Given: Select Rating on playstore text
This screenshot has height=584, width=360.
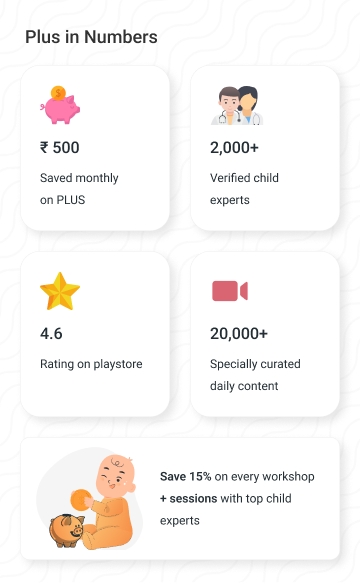Looking at the screenshot, I should click(x=91, y=364).
